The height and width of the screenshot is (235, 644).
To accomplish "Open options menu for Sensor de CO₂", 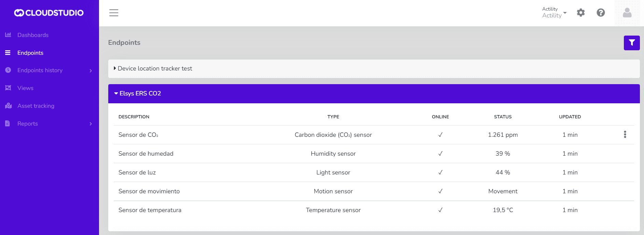I will click(x=625, y=134).
